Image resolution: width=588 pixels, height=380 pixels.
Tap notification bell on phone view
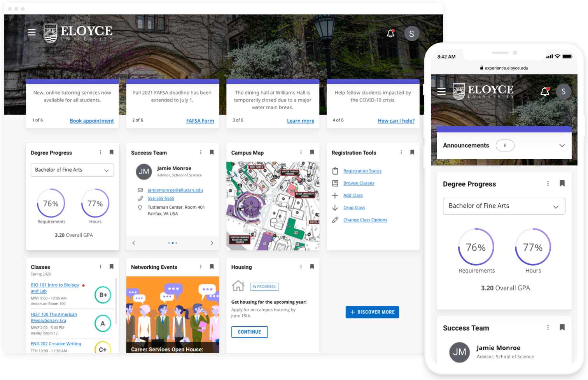[545, 91]
